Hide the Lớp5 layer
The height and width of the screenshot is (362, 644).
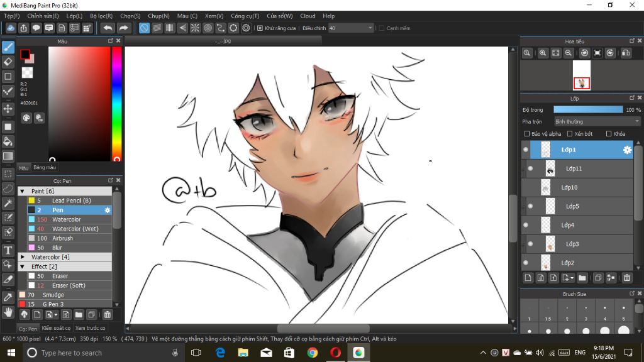pos(531,206)
